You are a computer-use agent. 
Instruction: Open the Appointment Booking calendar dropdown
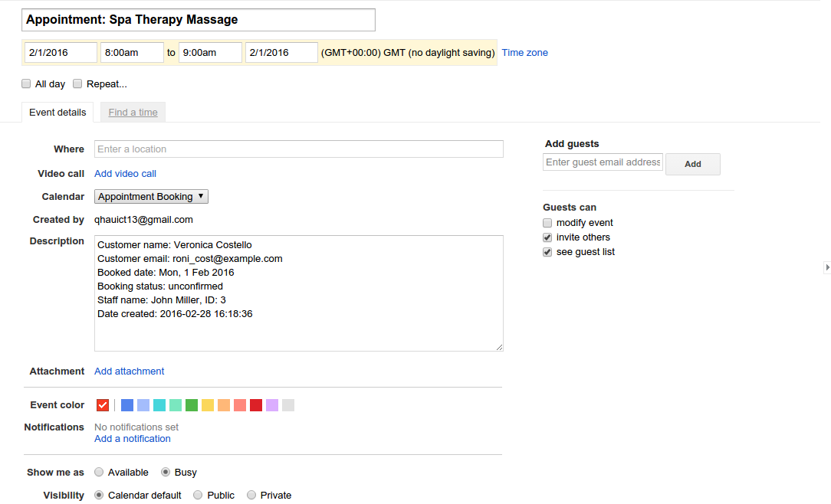(151, 197)
